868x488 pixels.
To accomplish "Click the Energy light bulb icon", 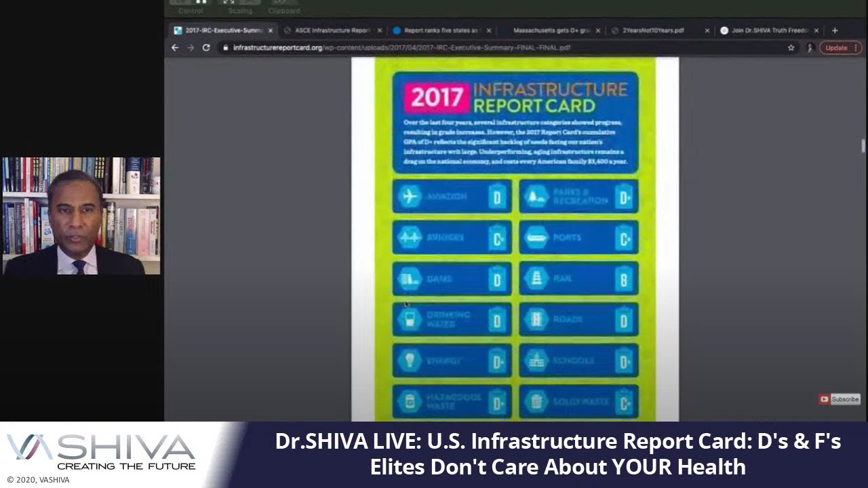I will (409, 361).
